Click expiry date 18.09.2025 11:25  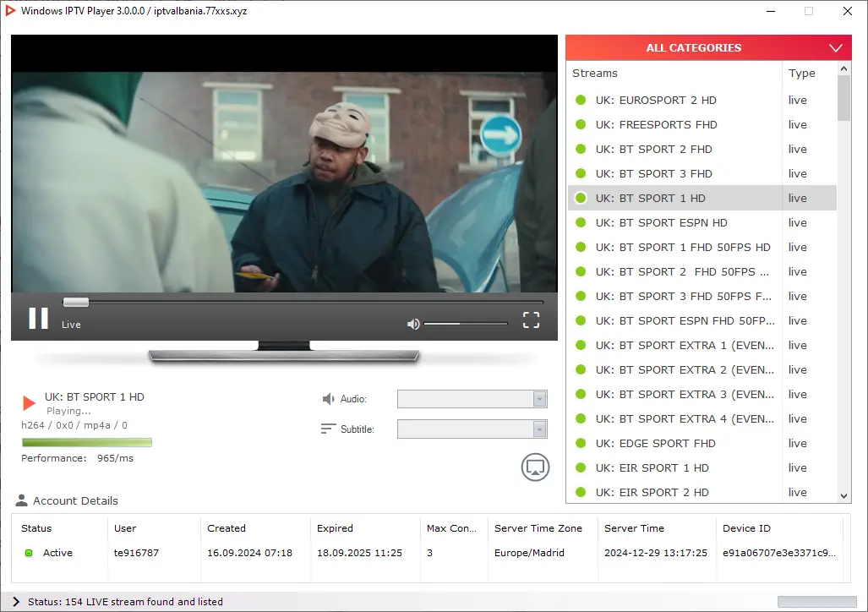click(359, 553)
